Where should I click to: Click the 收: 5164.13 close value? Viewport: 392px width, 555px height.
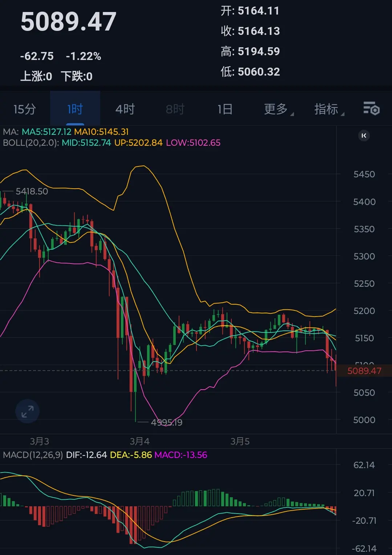250,31
